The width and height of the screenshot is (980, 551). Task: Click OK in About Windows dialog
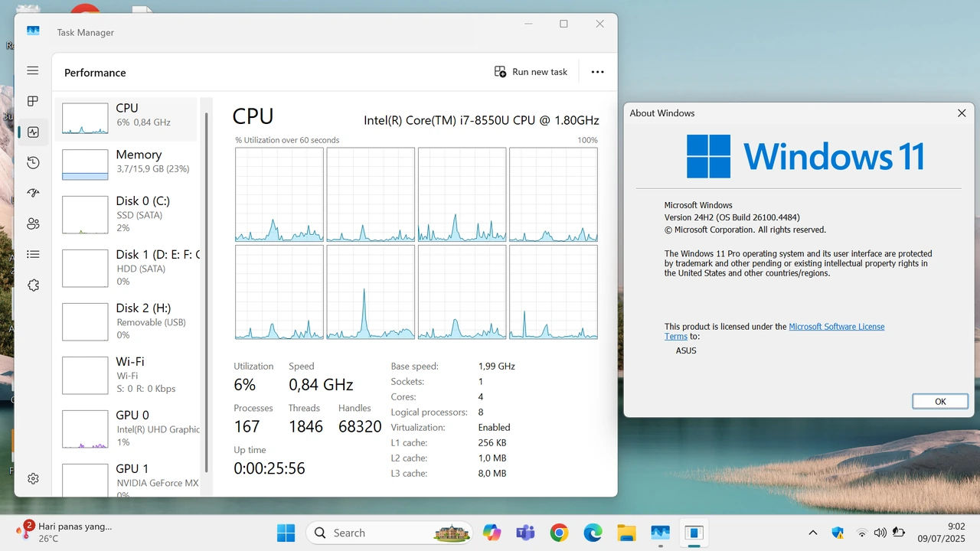tap(940, 401)
